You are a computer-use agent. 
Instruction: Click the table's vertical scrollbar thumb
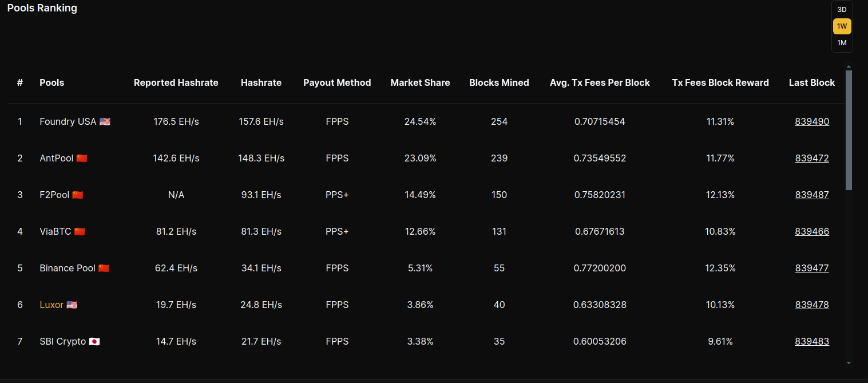tap(849, 130)
